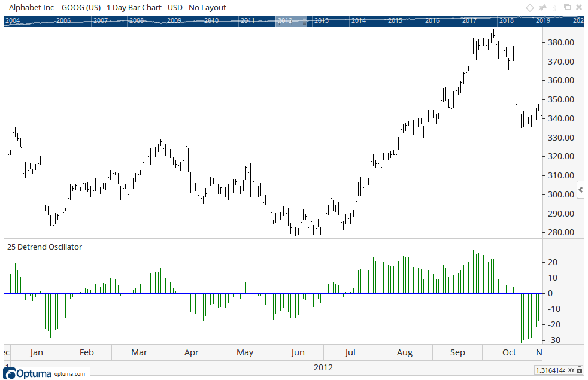Click the diamond icon in chart header
The image size is (588, 380).
[x=529, y=8]
